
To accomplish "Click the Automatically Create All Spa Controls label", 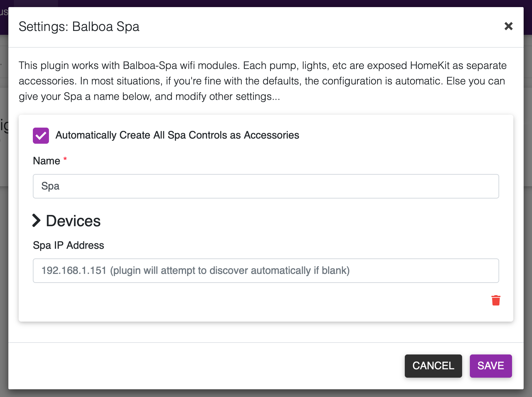I will point(177,135).
